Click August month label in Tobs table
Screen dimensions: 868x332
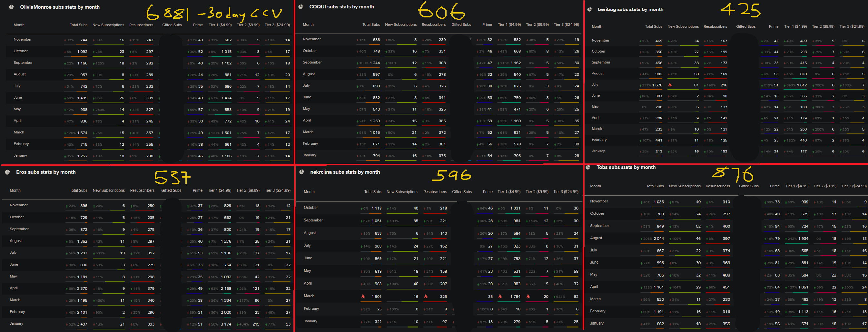[596, 238]
